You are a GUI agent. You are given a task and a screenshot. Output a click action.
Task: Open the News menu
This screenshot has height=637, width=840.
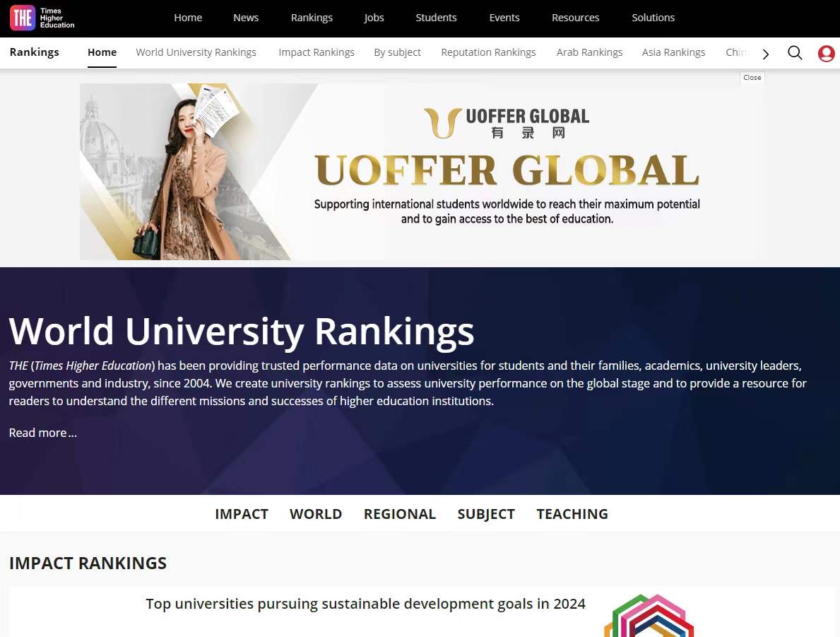(246, 18)
